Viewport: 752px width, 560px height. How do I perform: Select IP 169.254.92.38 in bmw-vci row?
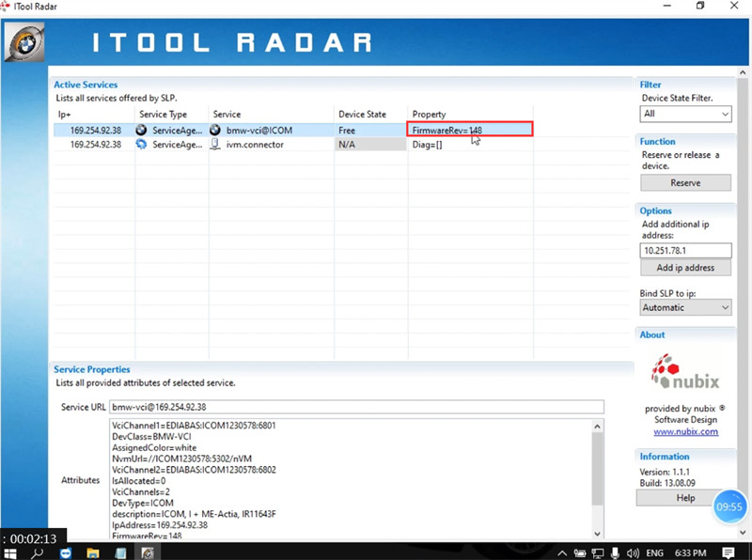click(96, 130)
